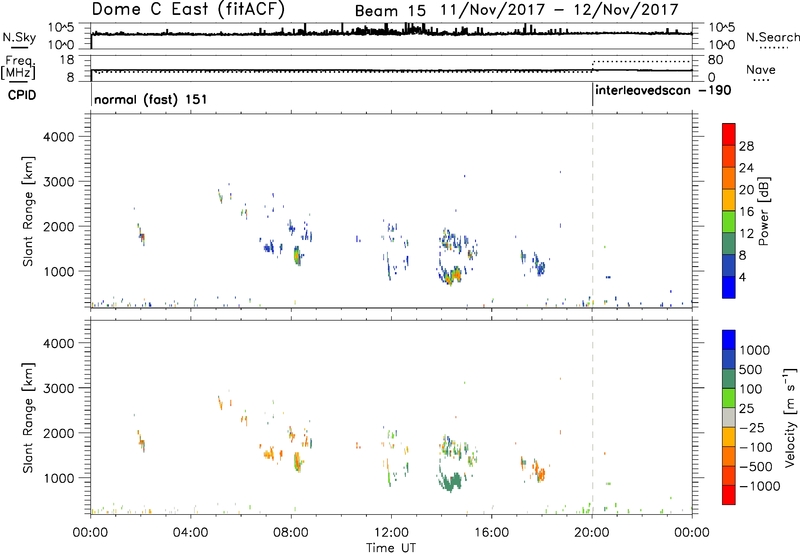The width and height of the screenshot is (800, 554).
Task: Click the 'N.Sky' axis label
Action: [19, 37]
